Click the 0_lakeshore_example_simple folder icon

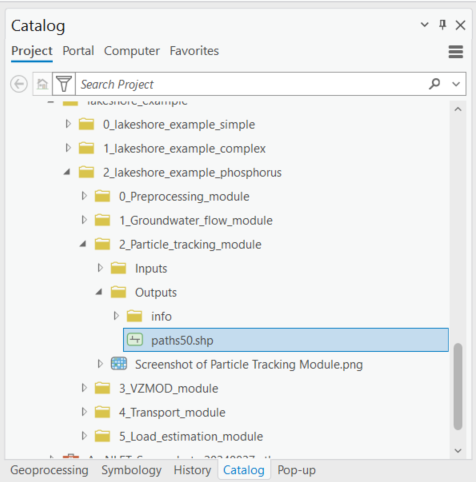[x=86, y=124]
